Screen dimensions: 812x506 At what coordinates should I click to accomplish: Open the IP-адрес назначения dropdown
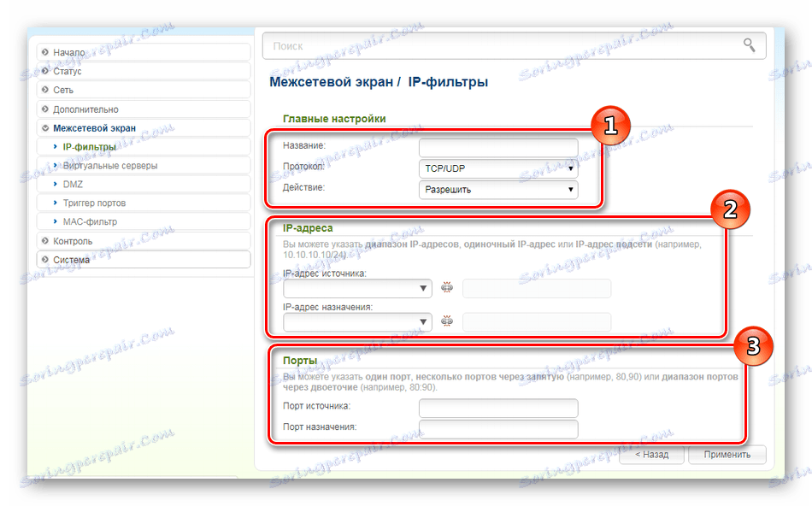coord(357,321)
